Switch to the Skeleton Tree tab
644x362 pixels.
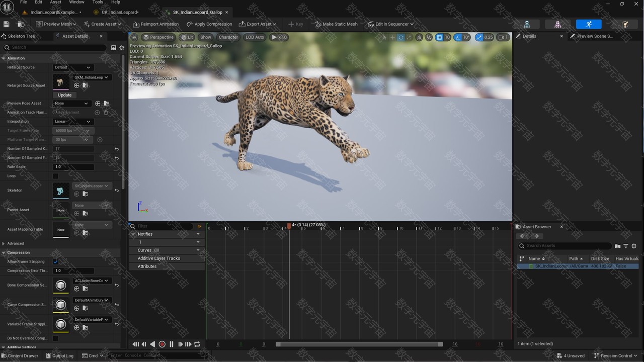(21, 36)
